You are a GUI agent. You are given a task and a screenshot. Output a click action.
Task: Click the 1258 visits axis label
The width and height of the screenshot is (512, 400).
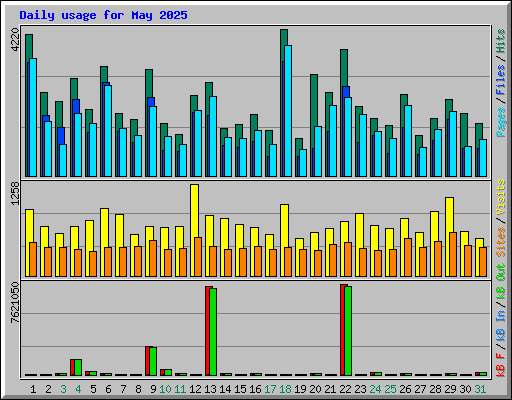pyautogui.click(x=15, y=193)
